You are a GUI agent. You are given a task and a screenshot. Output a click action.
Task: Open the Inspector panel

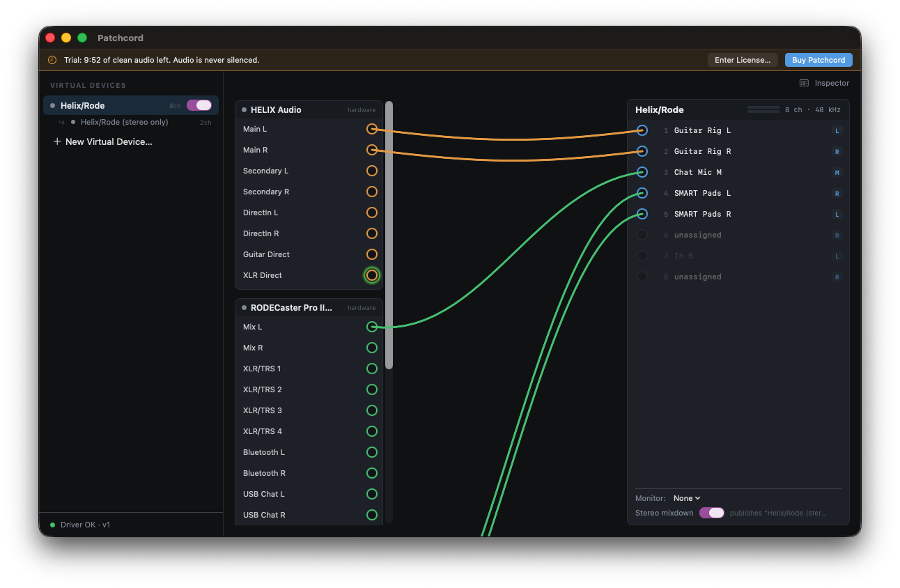(825, 83)
